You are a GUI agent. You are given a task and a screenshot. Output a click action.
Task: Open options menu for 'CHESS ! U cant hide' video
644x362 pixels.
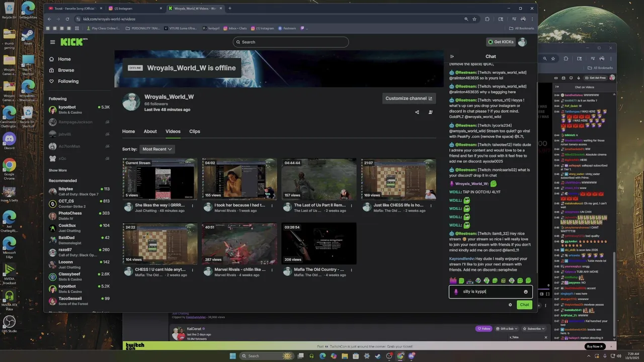[192, 270]
